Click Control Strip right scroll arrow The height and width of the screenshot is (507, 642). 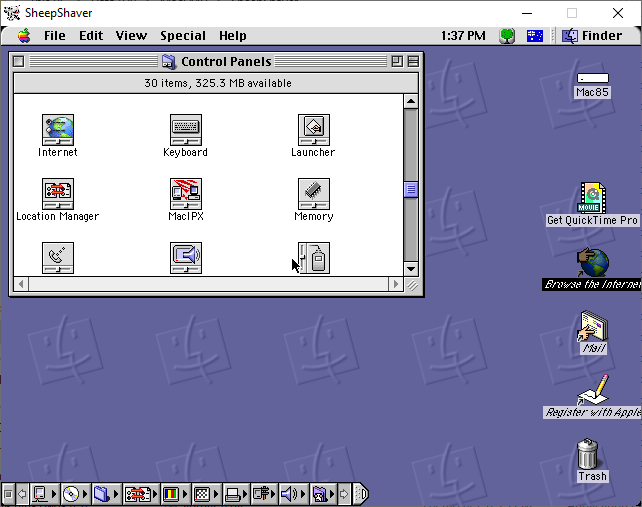(x=344, y=494)
